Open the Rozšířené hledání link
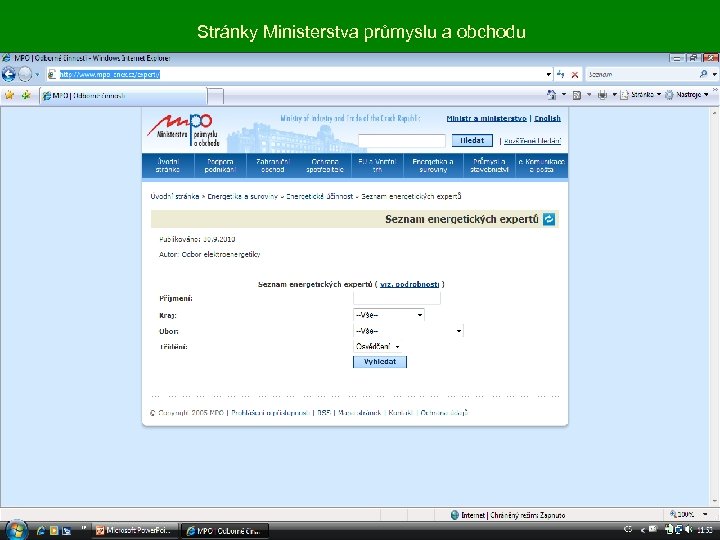Viewport: 720px width, 540px height. point(533,141)
